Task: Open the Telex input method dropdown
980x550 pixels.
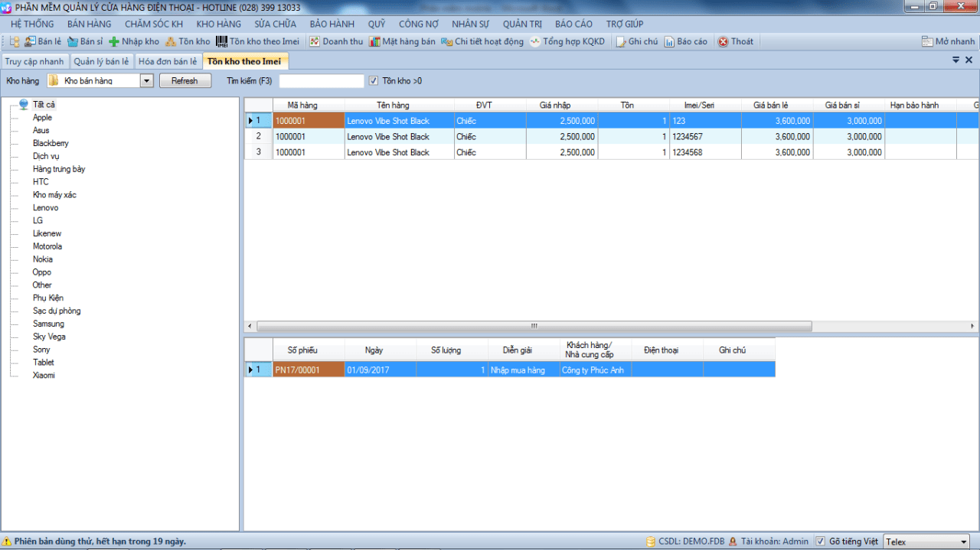Action: pos(963,542)
